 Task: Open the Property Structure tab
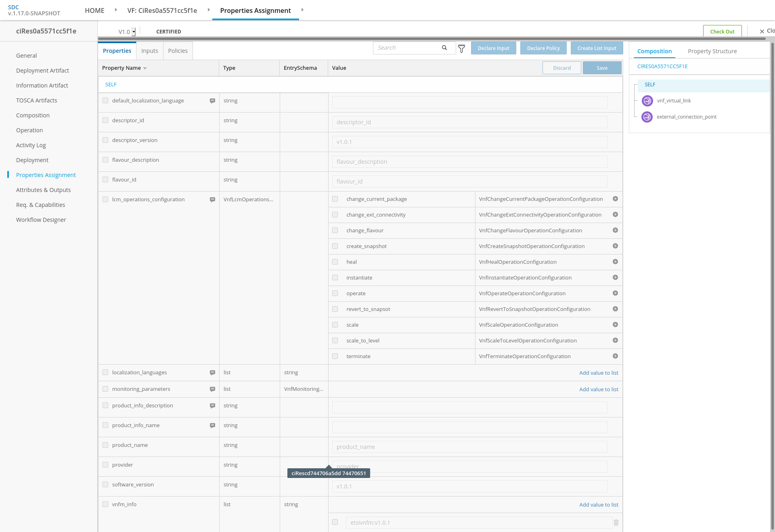click(712, 51)
